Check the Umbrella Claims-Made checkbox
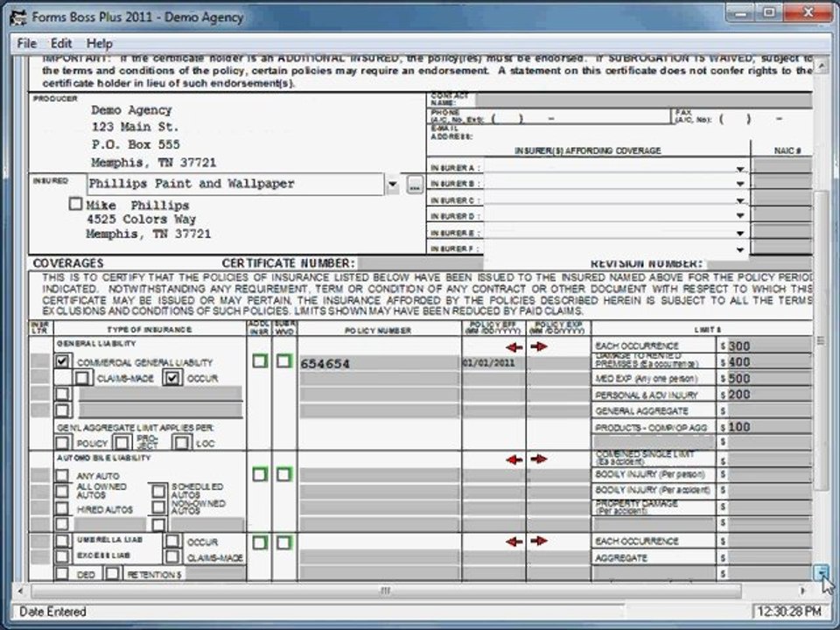Image resolution: width=840 pixels, height=630 pixels. coord(172,556)
